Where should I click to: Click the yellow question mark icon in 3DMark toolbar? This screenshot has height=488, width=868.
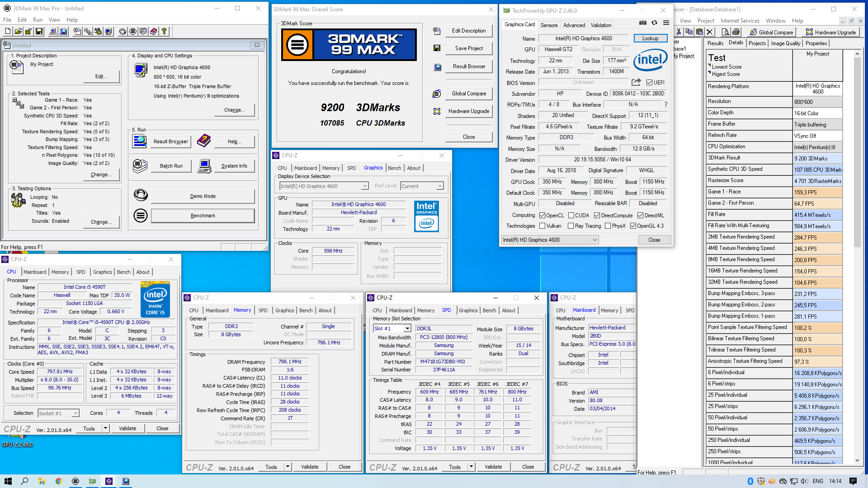164,31
